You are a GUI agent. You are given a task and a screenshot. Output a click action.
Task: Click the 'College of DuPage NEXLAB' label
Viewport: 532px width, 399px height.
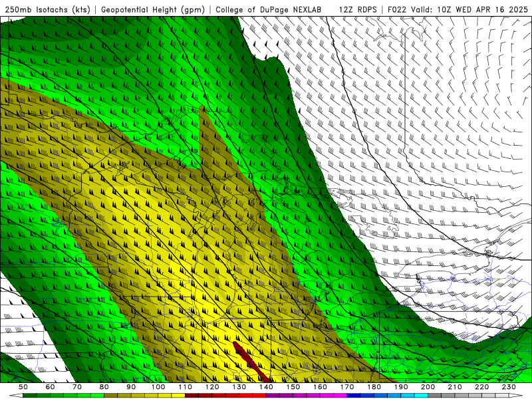(269, 9)
